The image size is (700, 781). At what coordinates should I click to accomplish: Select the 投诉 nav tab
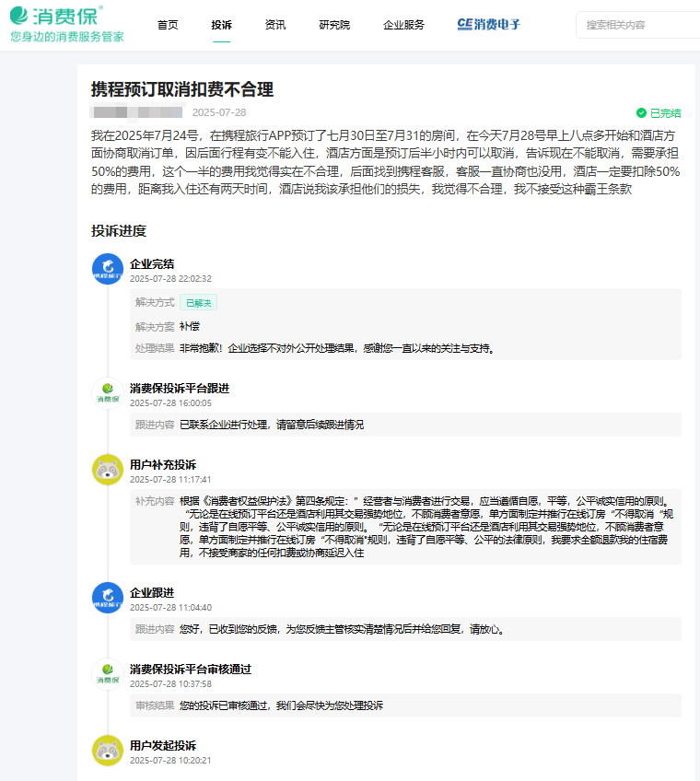click(x=221, y=24)
